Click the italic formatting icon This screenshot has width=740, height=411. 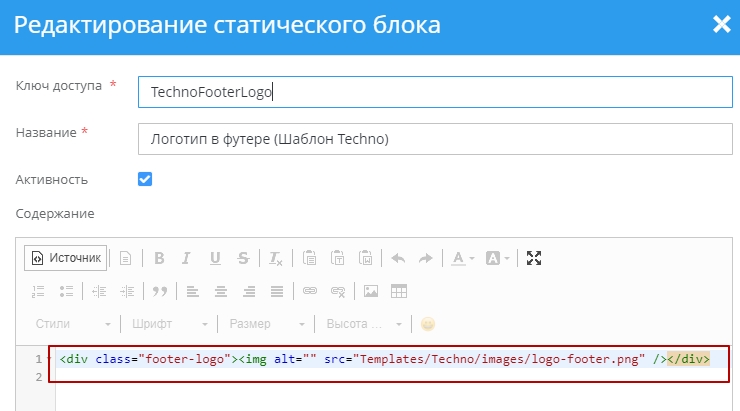coord(187,258)
